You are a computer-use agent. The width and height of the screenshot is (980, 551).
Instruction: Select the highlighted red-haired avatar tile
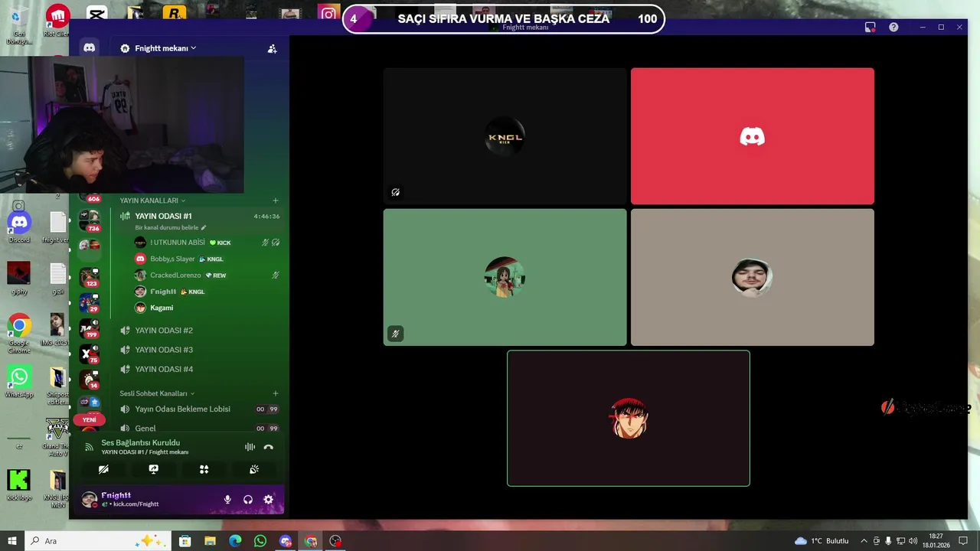pos(629,419)
